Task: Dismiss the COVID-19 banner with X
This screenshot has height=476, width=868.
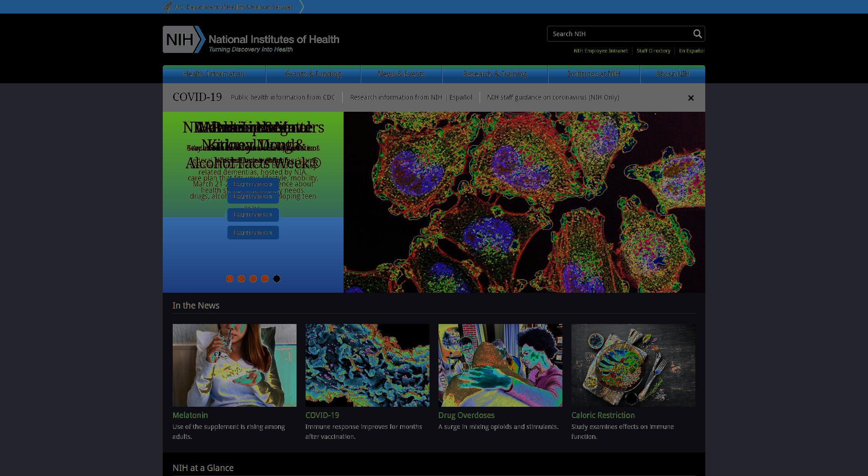Action: click(691, 98)
